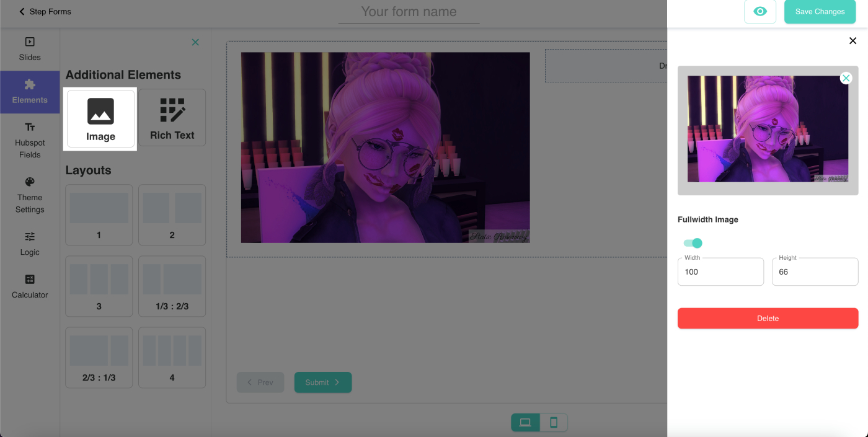
Task: Switch to desktop preview mode
Action: tap(526, 422)
